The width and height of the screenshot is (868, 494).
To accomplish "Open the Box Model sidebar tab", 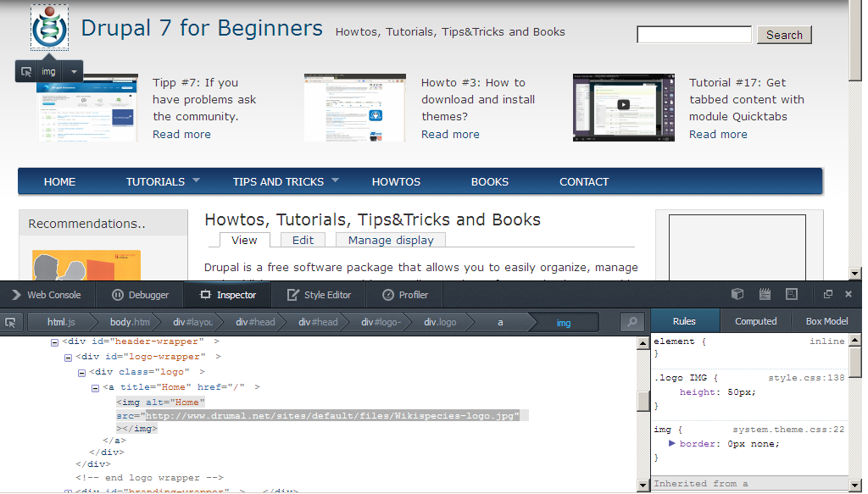I will pyautogui.click(x=826, y=321).
